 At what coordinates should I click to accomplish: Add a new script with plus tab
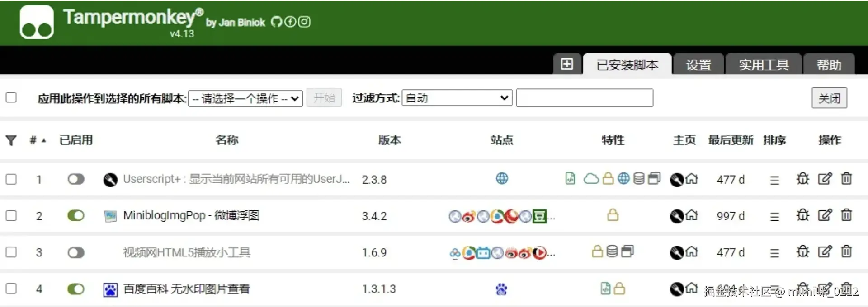coord(567,64)
